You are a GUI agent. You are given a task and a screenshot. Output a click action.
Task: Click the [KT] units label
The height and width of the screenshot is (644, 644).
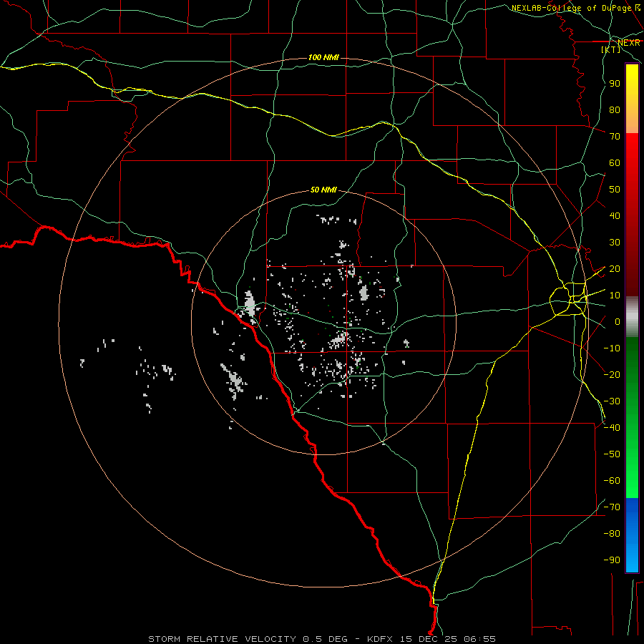click(611, 49)
